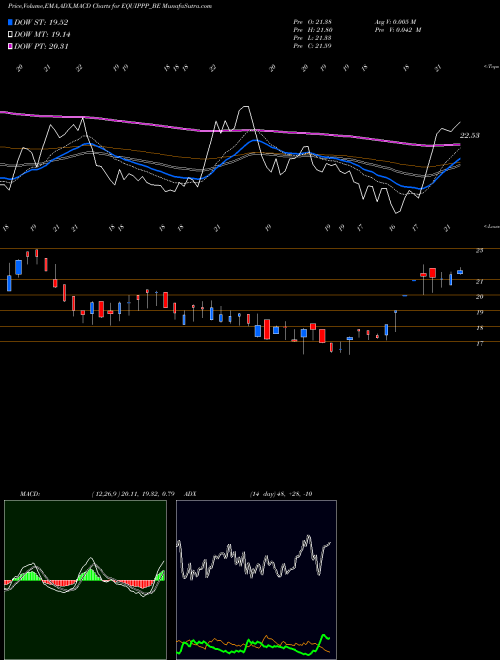Click inside the green MACD histogram panel
This screenshot has height=660, width=500.
(x=85, y=580)
